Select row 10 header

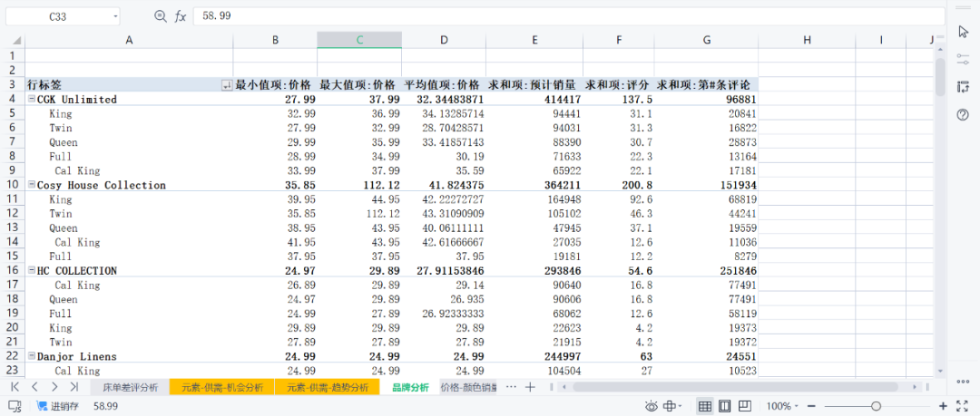13,185
